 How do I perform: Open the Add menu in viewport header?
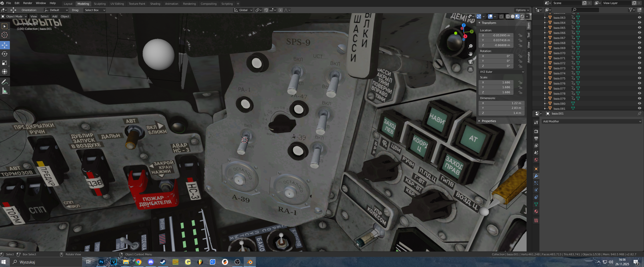pyautogui.click(x=55, y=16)
